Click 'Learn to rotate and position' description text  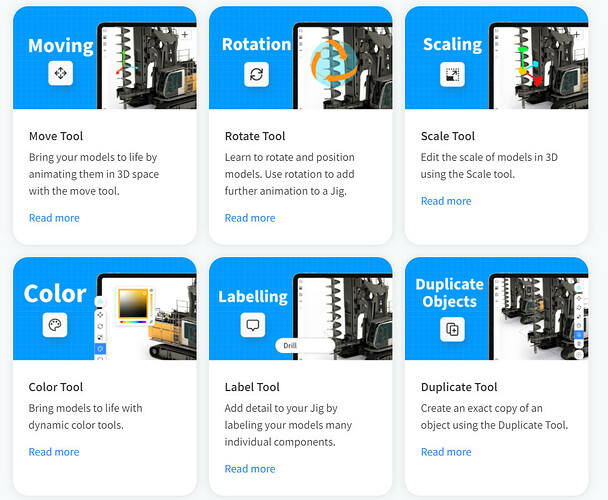coord(290,174)
